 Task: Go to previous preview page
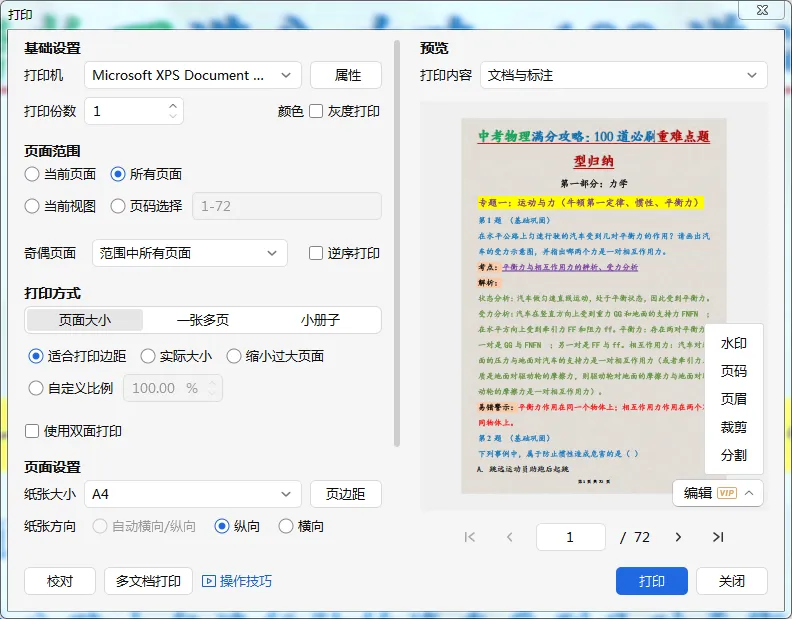[x=509, y=537]
